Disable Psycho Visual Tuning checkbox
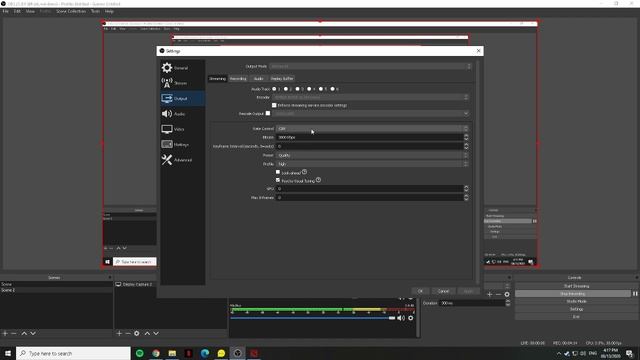640x360 pixels. (x=278, y=180)
